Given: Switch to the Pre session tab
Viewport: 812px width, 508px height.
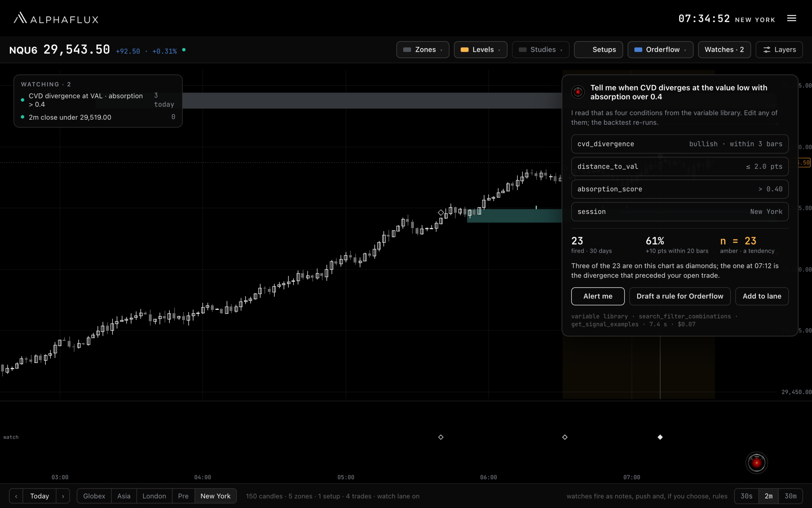Looking at the screenshot, I should coord(183,496).
